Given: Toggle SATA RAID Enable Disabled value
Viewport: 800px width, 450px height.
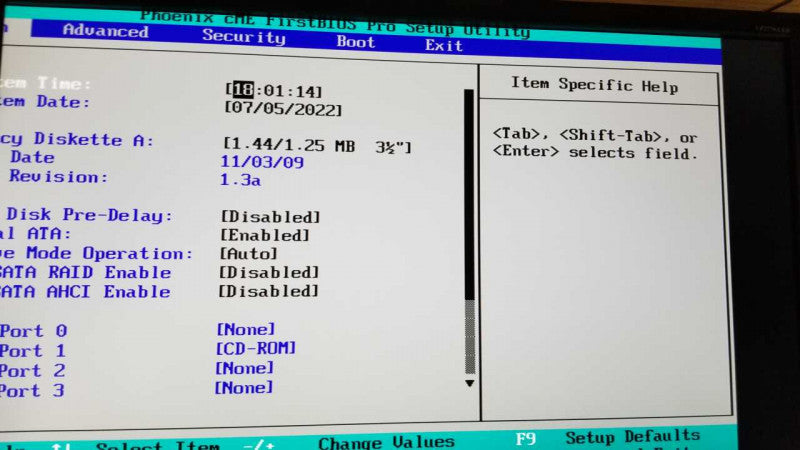Looking at the screenshot, I should (x=269, y=272).
